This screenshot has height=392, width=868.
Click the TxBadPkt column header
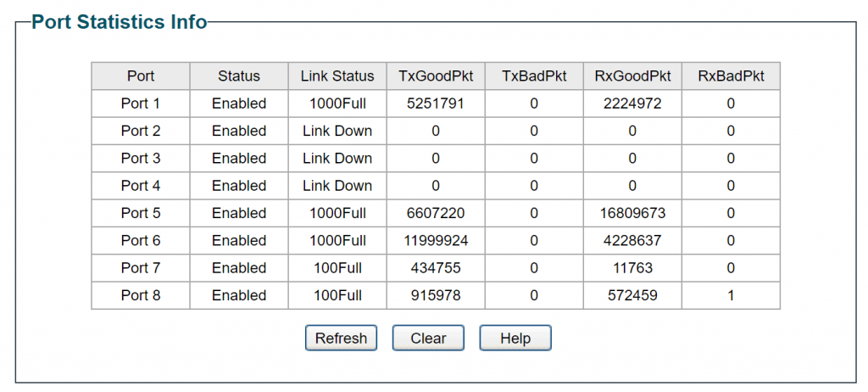click(534, 76)
